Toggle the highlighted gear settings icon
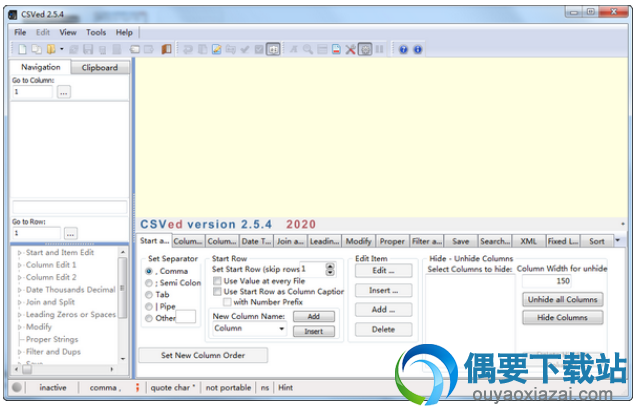 pos(365,50)
